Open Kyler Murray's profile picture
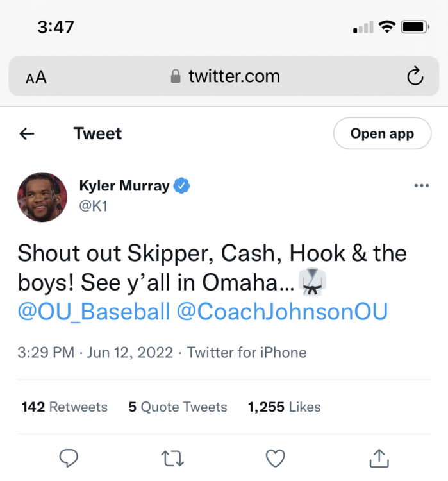Viewport: 448px width, 481px height. point(42,197)
